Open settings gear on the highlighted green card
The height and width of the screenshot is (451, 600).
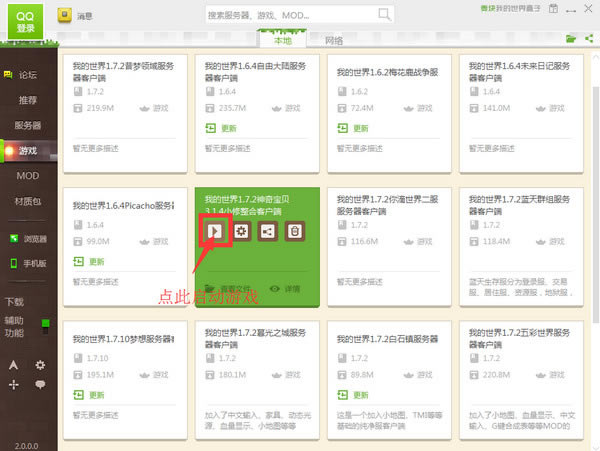241,231
